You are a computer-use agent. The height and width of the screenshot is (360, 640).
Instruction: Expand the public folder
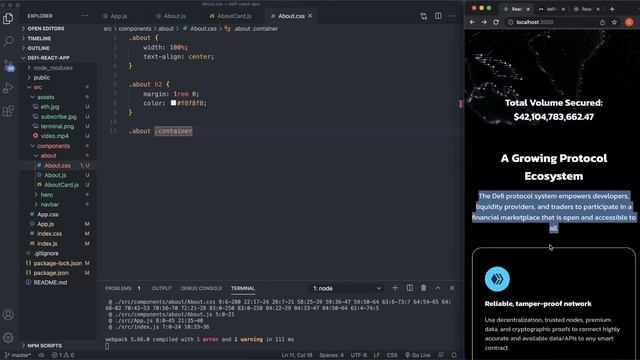(42, 78)
